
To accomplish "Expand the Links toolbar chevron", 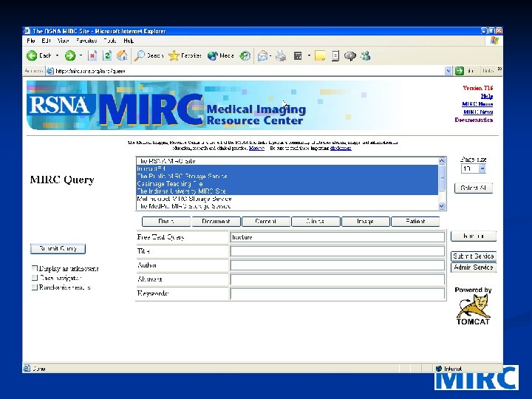I will pos(499,69).
